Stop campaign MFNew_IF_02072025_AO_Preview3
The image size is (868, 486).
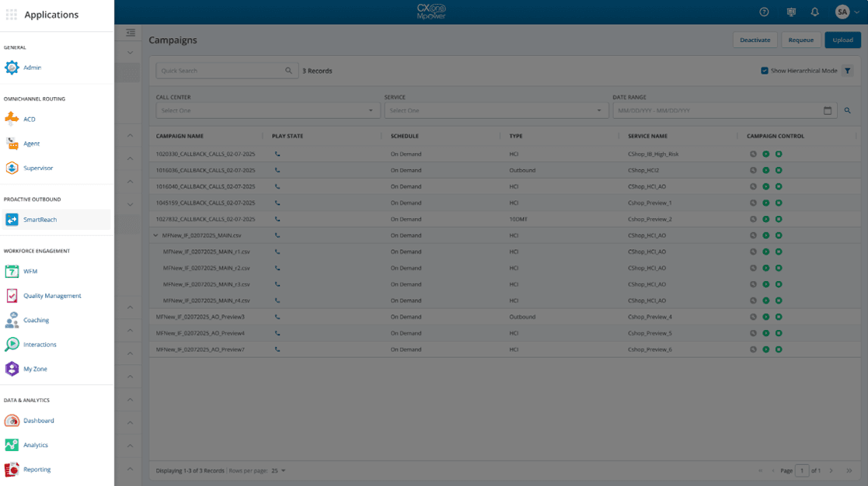[779, 317]
